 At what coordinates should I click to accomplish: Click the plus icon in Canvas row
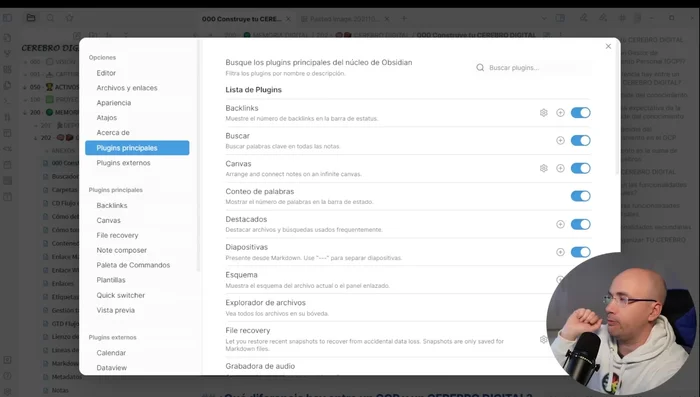click(x=560, y=168)
